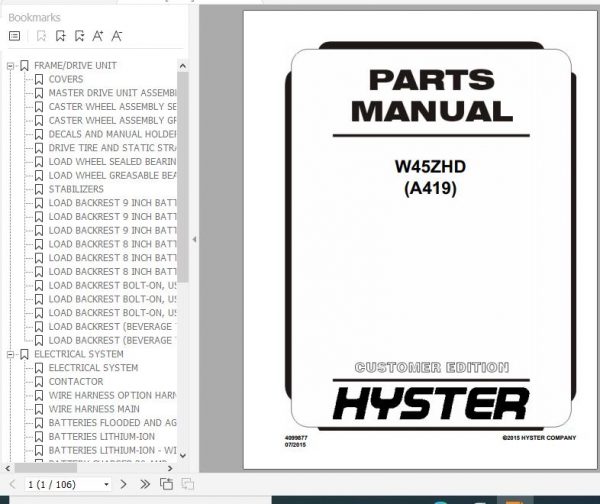Click the (A419) text on cover
The height and width of the screenshot is (504, 600).
[430, 188]
